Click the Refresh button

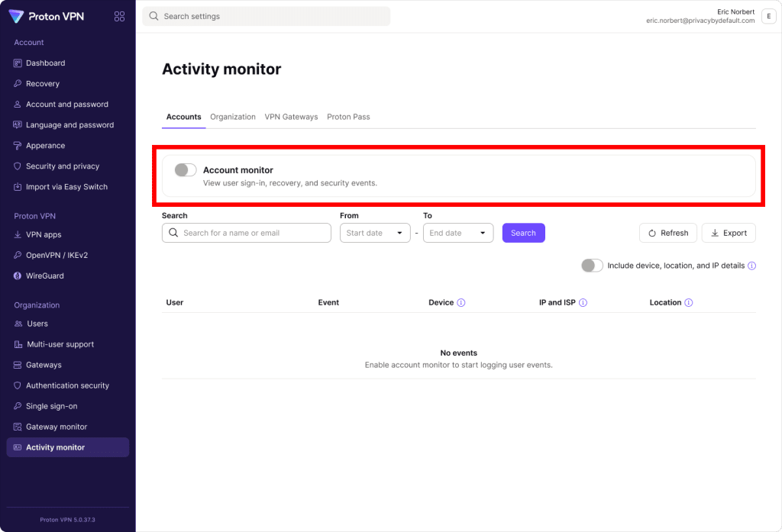[x=667, y=233]
